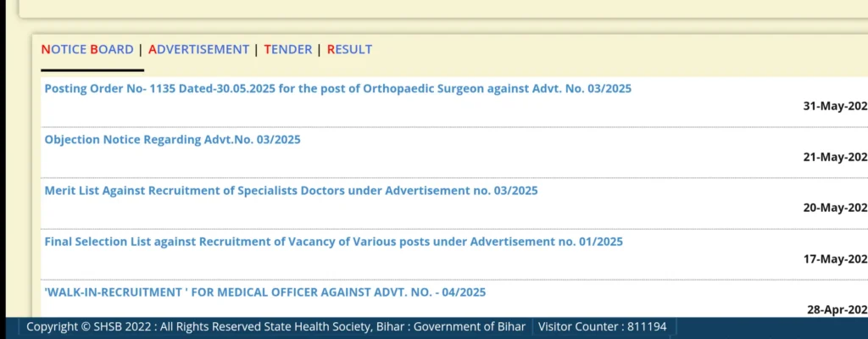Open Walk-in-Recruitment for Medical Officer notice

click(264, 292)
